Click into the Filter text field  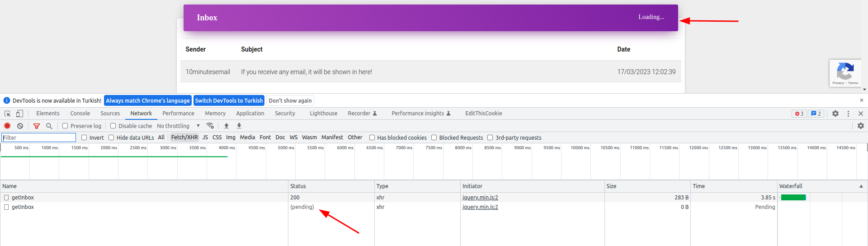point(39,137)
